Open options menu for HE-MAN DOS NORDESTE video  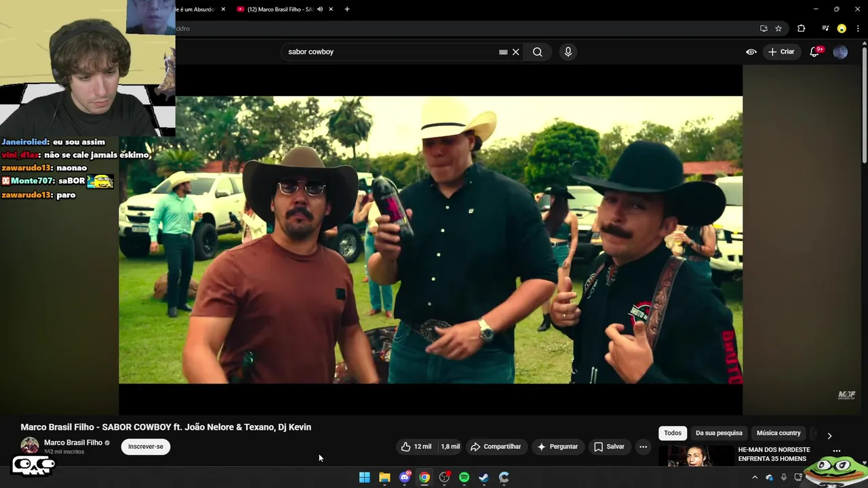coord(837,451)
